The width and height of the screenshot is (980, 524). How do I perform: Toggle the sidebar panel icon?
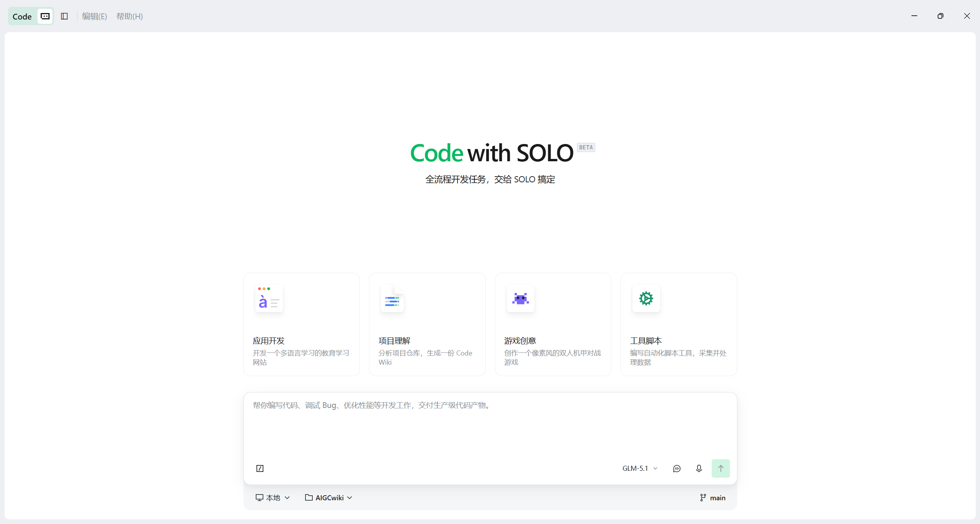(64, 16)
